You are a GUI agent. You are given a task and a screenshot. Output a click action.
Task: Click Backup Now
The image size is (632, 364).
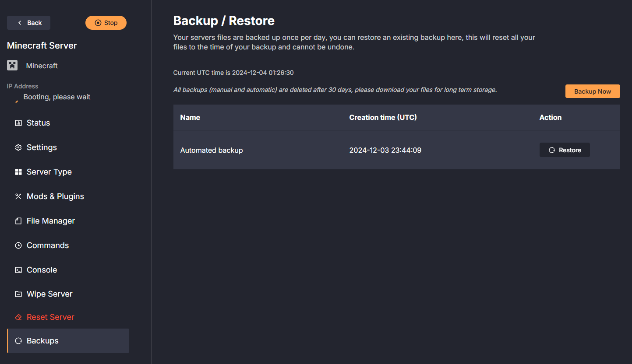pyautogui.click(x=592, y=91)
